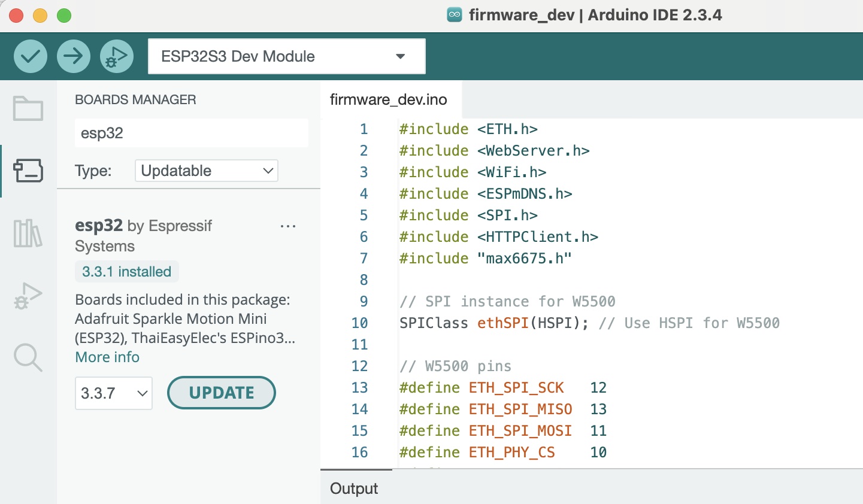Start debugging with the toolbar debug icon
Viewport: 863px width, 504px height.
click(x=117, y=57)
